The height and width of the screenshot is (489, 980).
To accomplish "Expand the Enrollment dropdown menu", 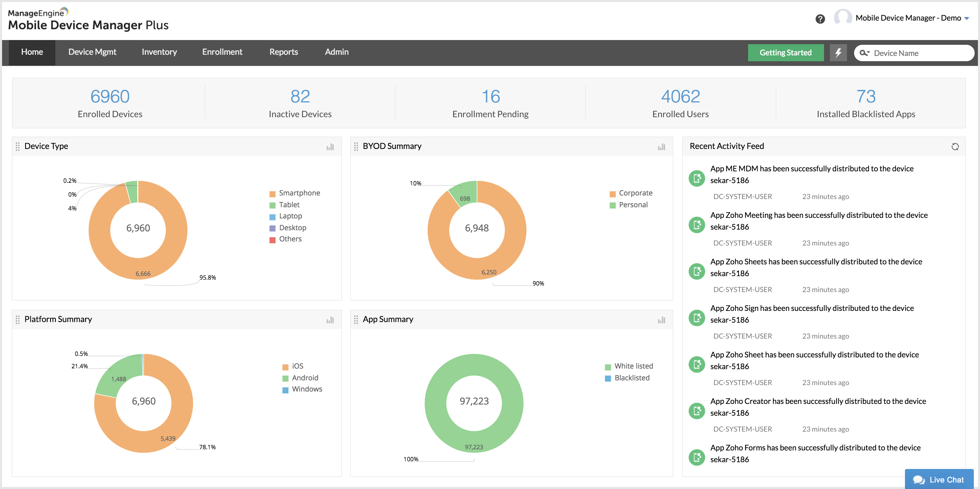I will pyautogui.click(x=222, y=52).
